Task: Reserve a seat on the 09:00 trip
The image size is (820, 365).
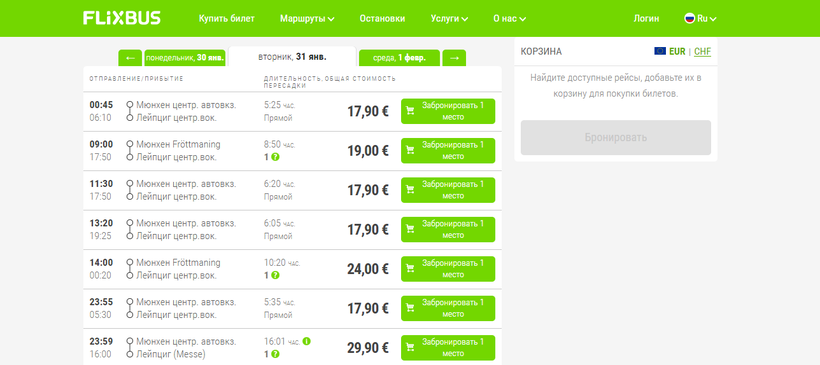Action: 448,151
